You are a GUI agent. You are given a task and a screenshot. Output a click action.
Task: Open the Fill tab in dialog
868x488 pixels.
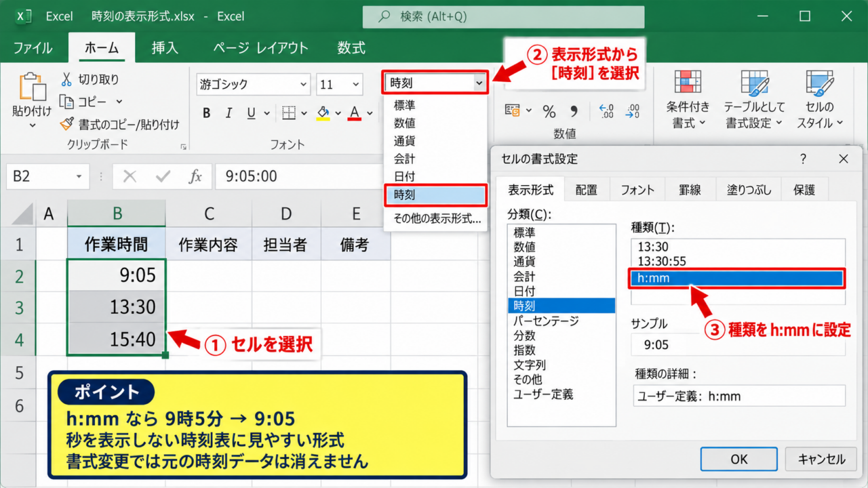coord(749,190)
